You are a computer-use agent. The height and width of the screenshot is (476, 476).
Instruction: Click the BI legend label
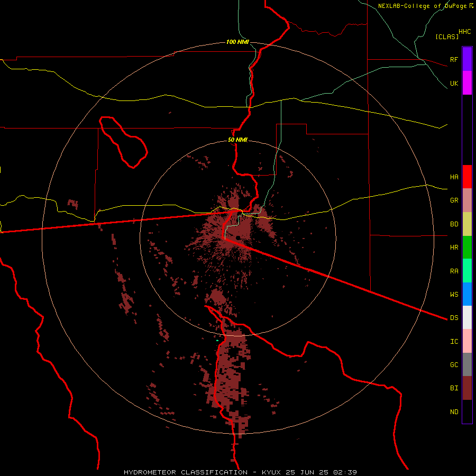(x=454, y=388)
